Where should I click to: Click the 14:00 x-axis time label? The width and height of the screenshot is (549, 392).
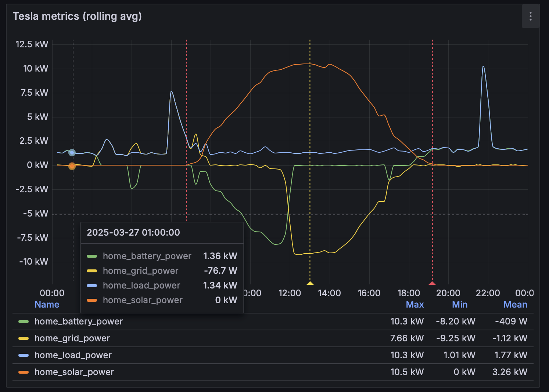(329, 293)
